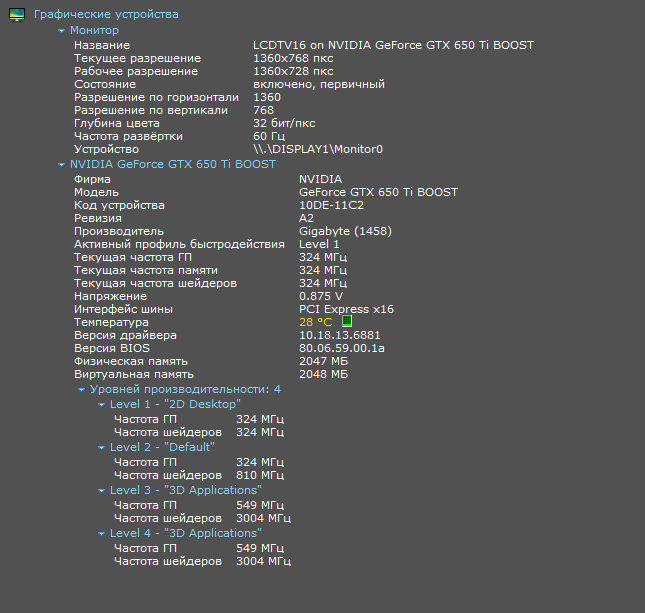645x613 pixels.
Task: Collapse the Level 3 "3D Applications" arrow
Action: pyautogui.click(x=101, y=491)
